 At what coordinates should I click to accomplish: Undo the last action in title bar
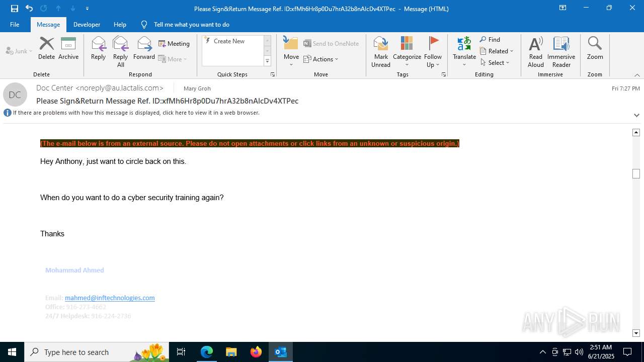point(29,9)
